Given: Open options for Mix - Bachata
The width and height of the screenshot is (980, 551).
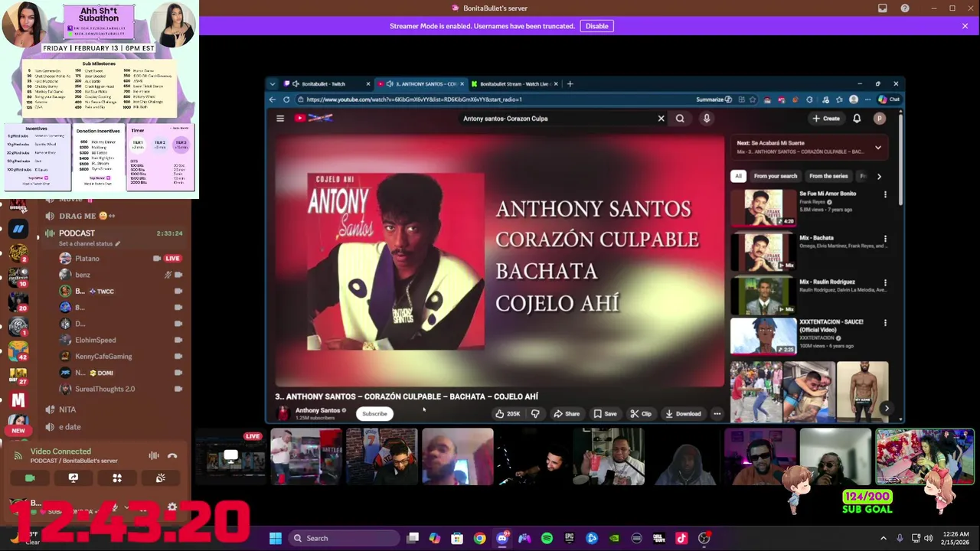Looking at the screenshot, I should [885, 239].
